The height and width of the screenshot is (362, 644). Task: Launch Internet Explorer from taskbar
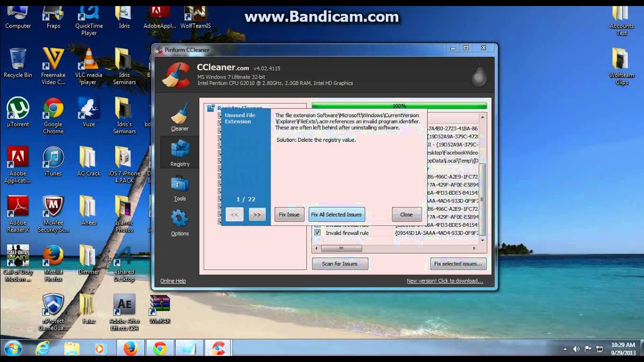(x=43, y=348)
